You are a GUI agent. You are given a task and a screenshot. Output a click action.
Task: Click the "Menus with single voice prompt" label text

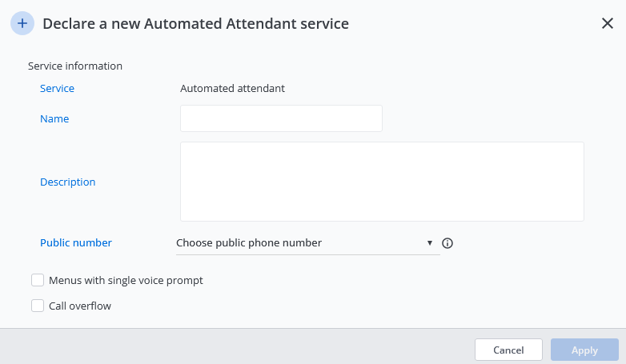[x=126, y=280]
